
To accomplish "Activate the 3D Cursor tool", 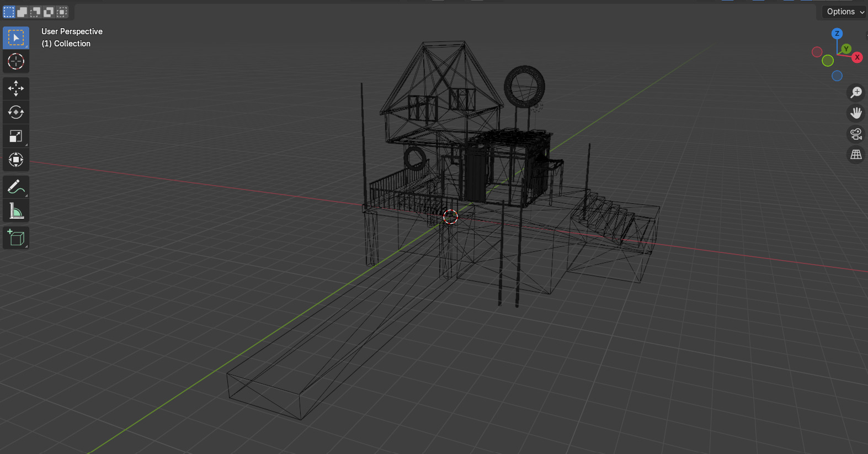I will 16,61.
